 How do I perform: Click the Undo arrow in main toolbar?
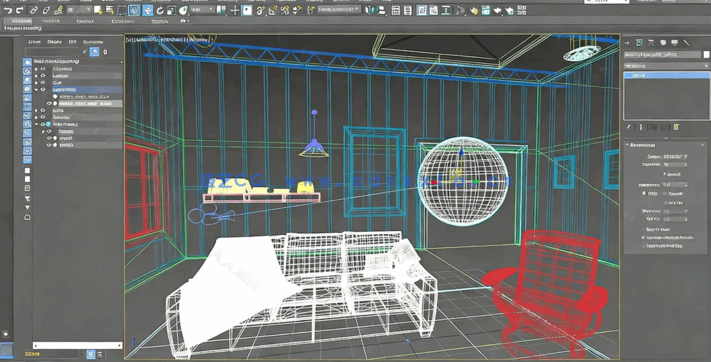tap(8, 10)
